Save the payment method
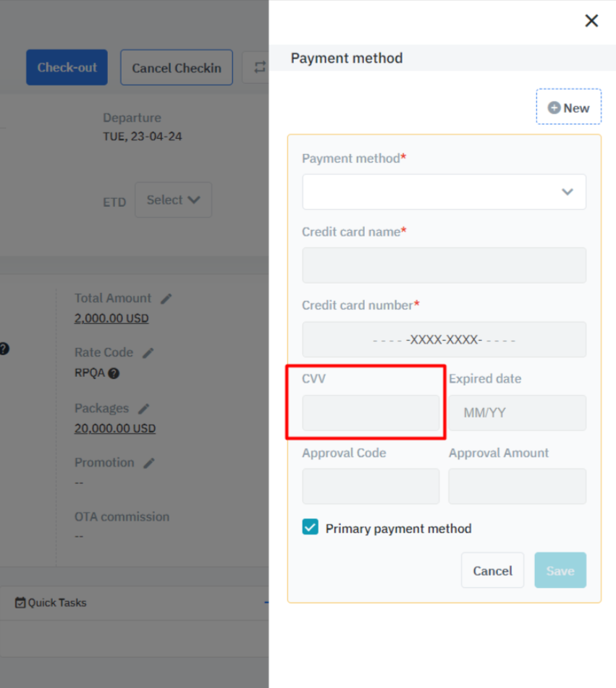616x688 pixels. 560,570
